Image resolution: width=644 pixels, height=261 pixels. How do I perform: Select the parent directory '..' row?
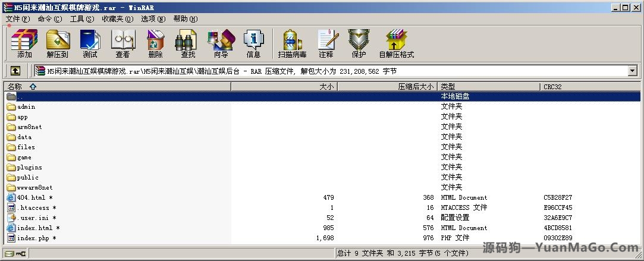(x=322, y=96)
